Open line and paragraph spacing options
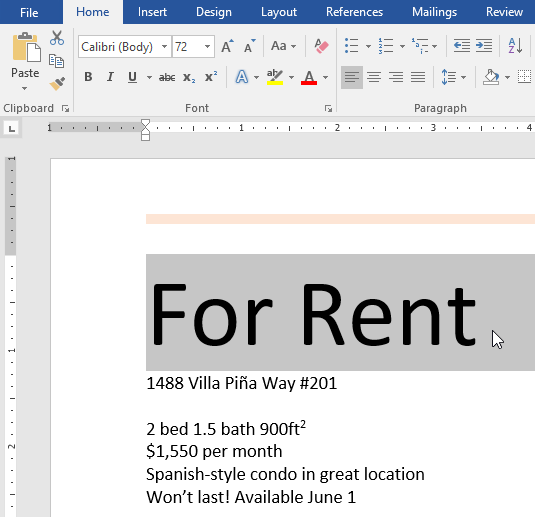535x517 pixels. coord(449,77)
